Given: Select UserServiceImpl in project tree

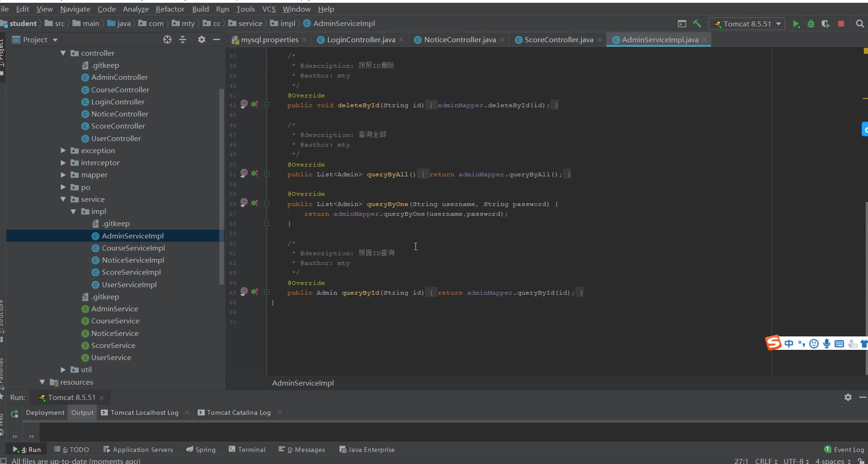Looking at the screenshot, I should (x=129, y=285).
